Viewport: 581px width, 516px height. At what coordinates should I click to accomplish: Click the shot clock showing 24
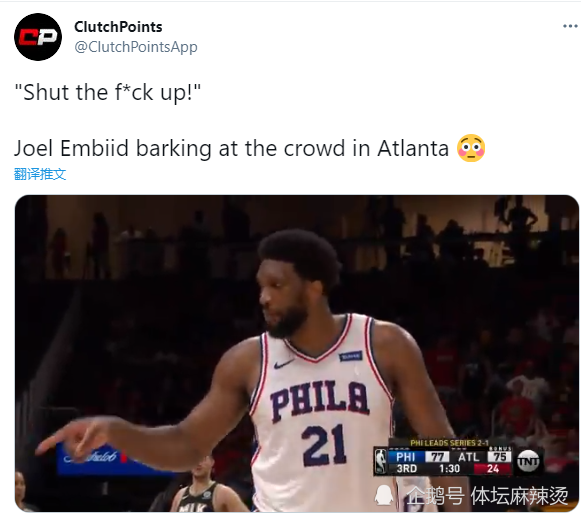click(x=493, y=469)
